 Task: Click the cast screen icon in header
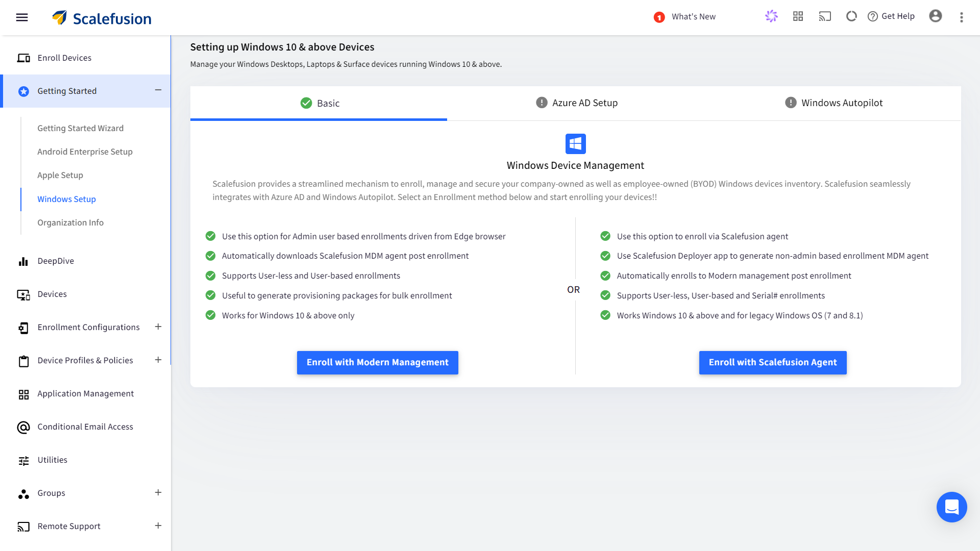coord(825,16)
